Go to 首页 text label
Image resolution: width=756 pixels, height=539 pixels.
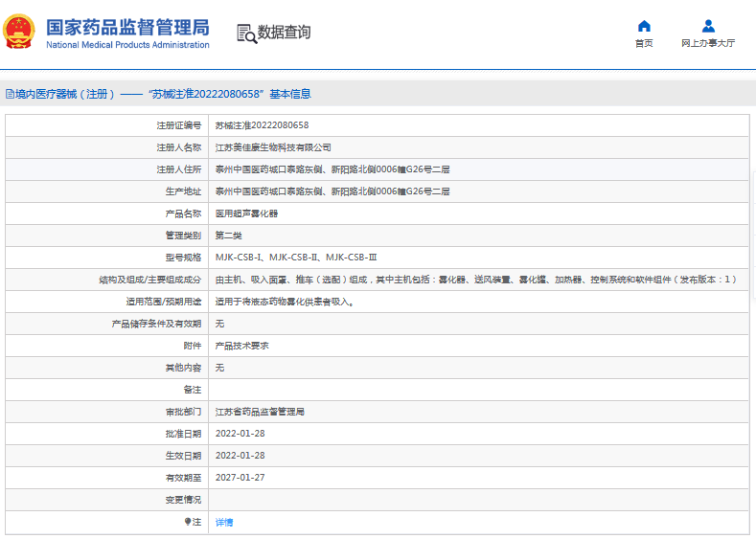point(644,44)
